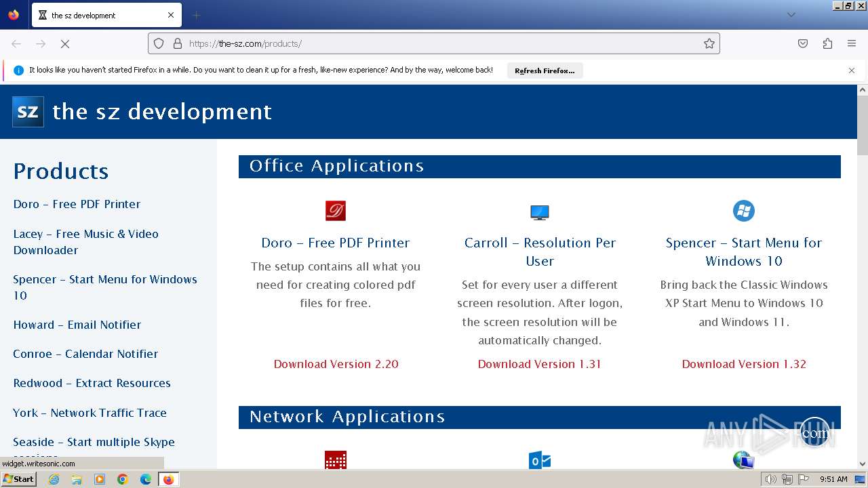
Task: Open the Carroll – Resolution Per User title
Action: point(540,251)
